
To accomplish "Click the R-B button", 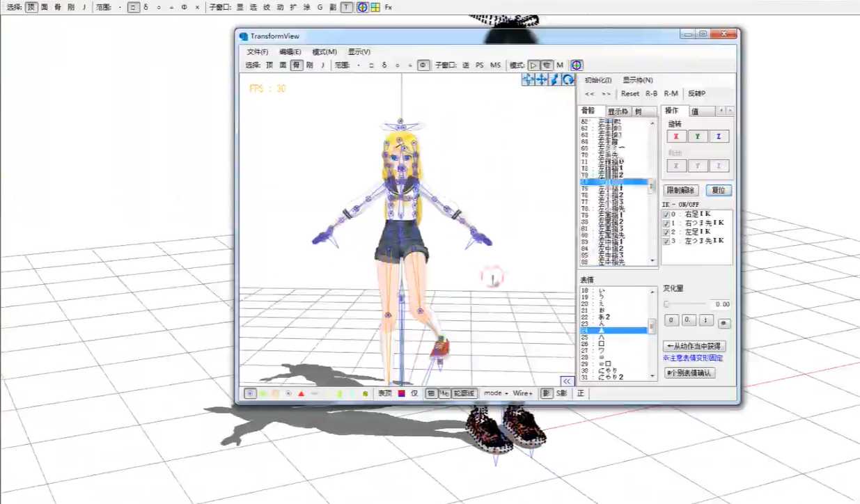I will point(651,94).
